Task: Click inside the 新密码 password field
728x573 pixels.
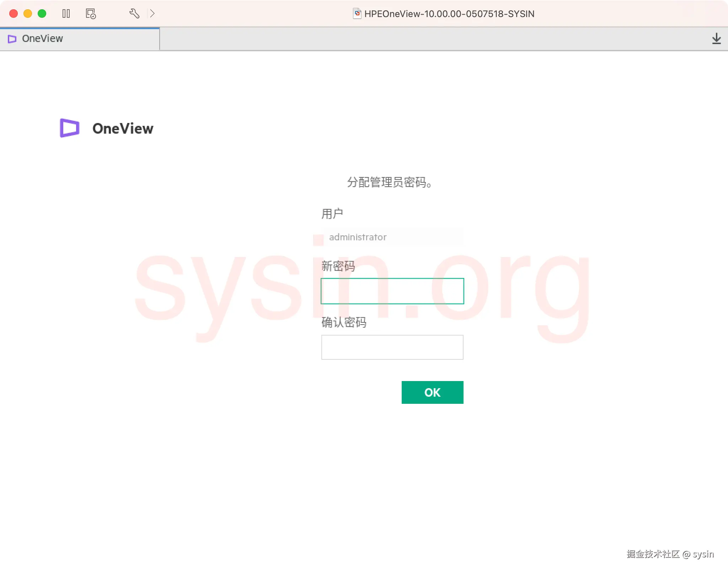Action: pos(392,291)
